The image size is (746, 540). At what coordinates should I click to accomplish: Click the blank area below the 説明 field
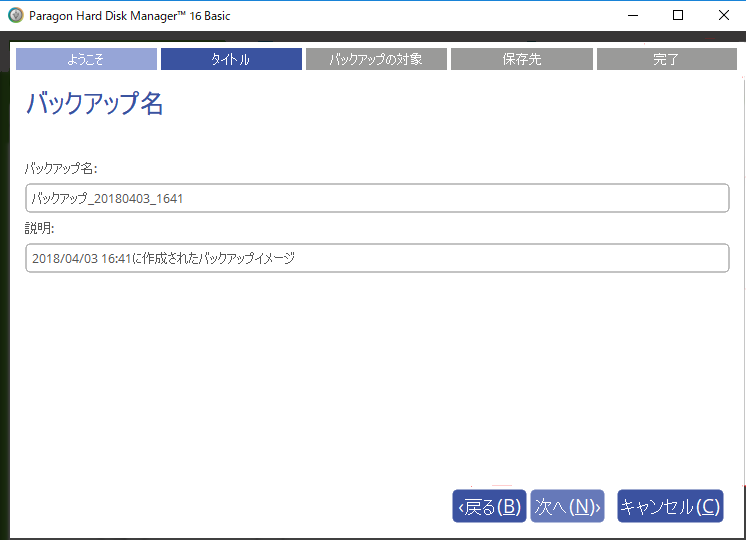tap(376, 370)
